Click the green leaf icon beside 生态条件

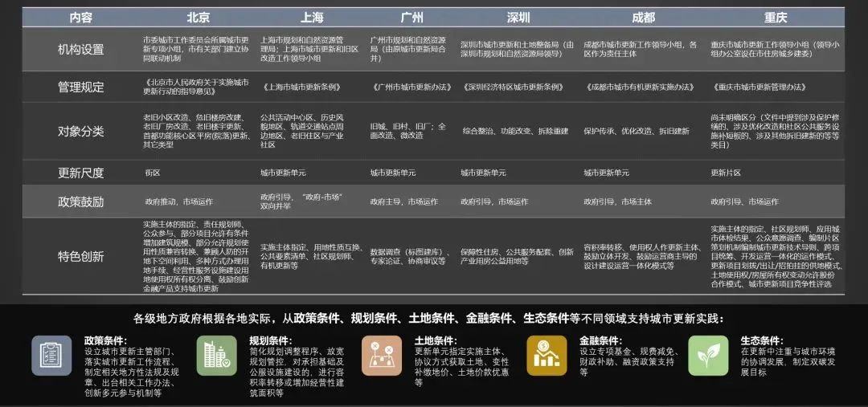point(708,356)
